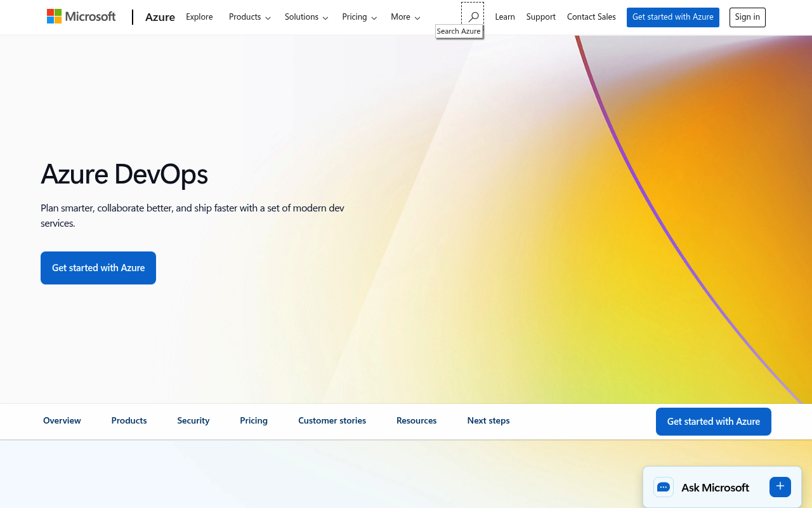Click the Microsoft logo
812x508 pixels.
click(81, 17)
